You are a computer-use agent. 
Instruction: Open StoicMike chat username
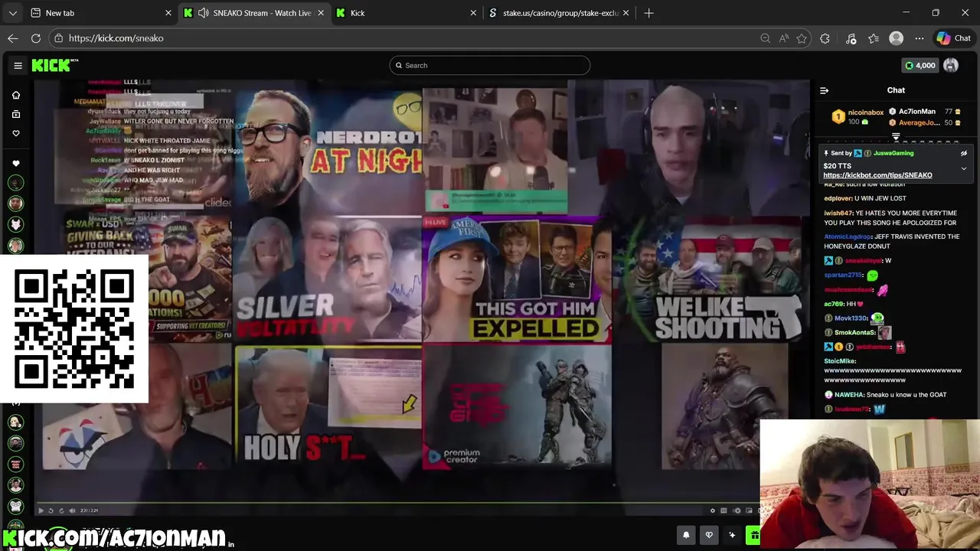(840, 361)
